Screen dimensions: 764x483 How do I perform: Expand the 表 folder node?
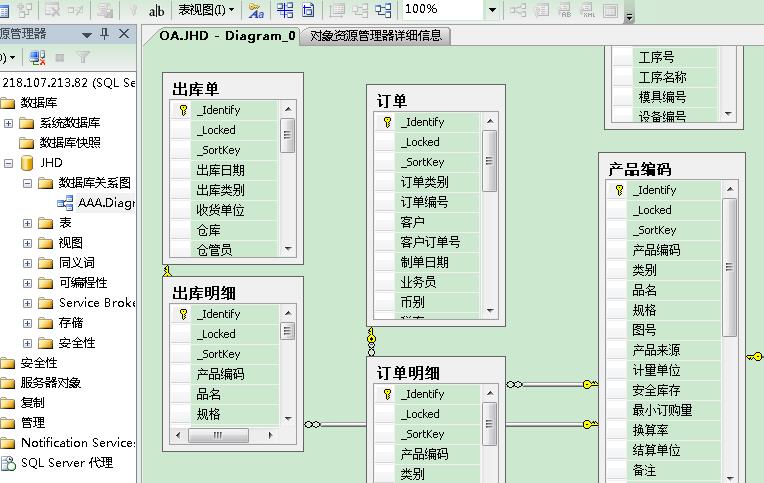[28, 223]
